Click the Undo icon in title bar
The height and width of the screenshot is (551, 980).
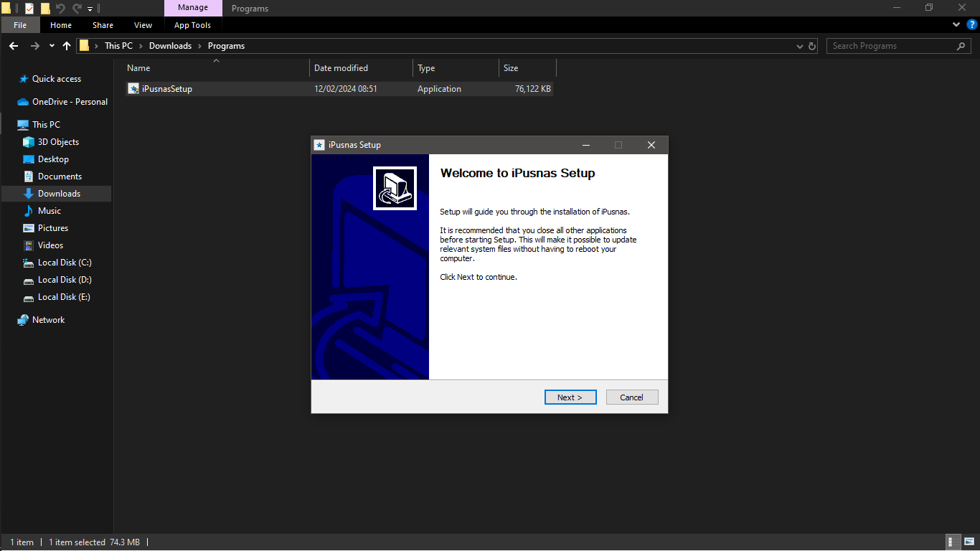61,9
